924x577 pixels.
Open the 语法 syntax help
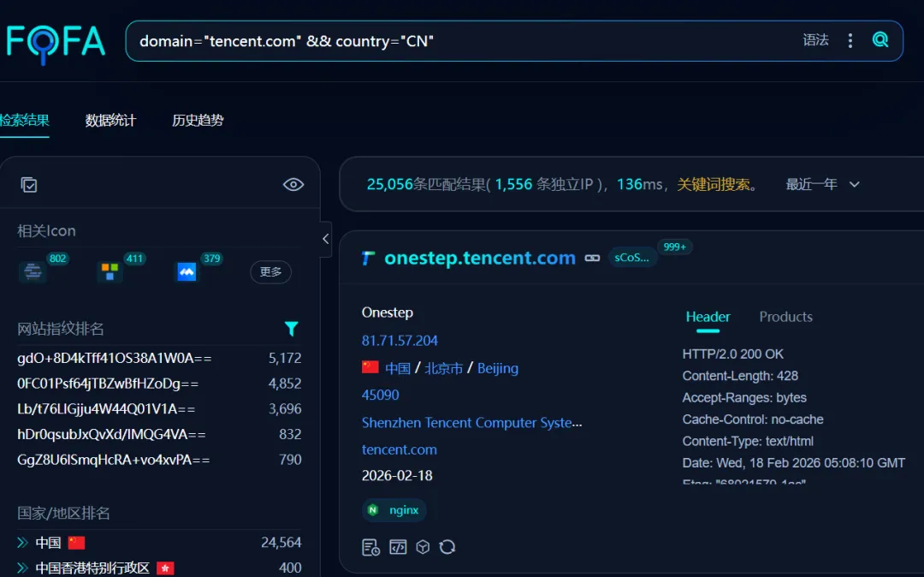815,40
